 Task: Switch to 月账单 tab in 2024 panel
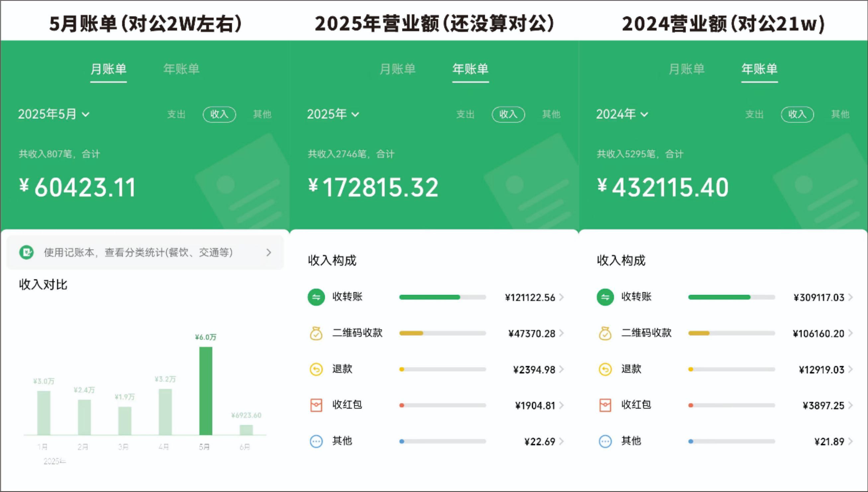click(x=686, y=69)
